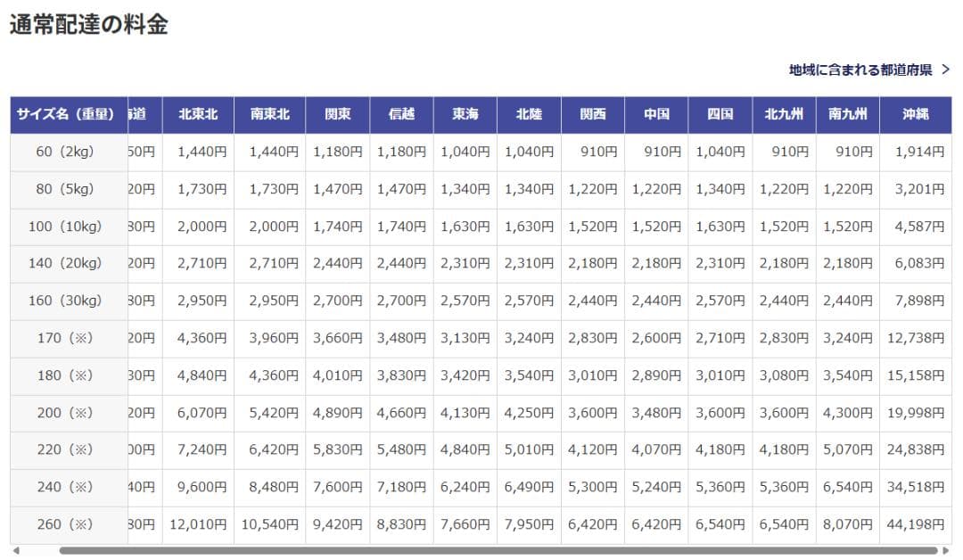Click the 140（20kg）row label
Viewport: 963px width, 560px height.
68,264
